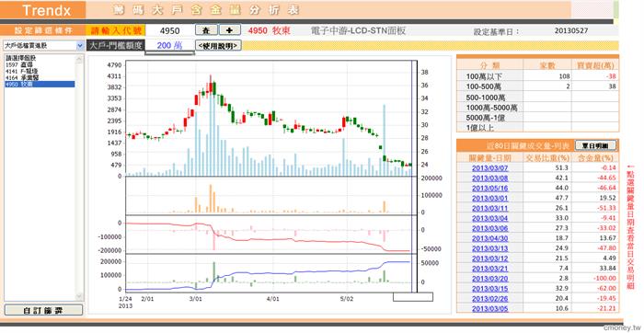Screen dimensions: 644x333
Task: Open key-volume date 2013/03/05
Action: tap(489, 308)
